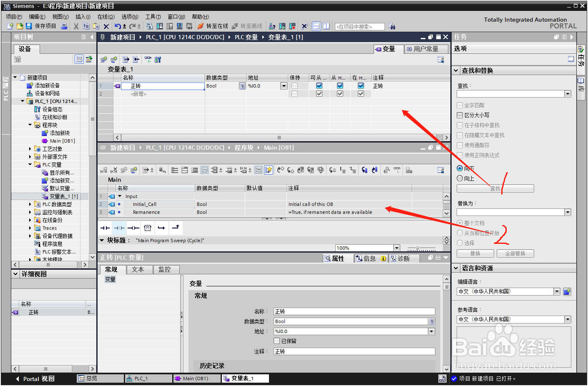Click the close branch instruction icon
Viewport: 588px width, 386px height.
coord(176,228)
